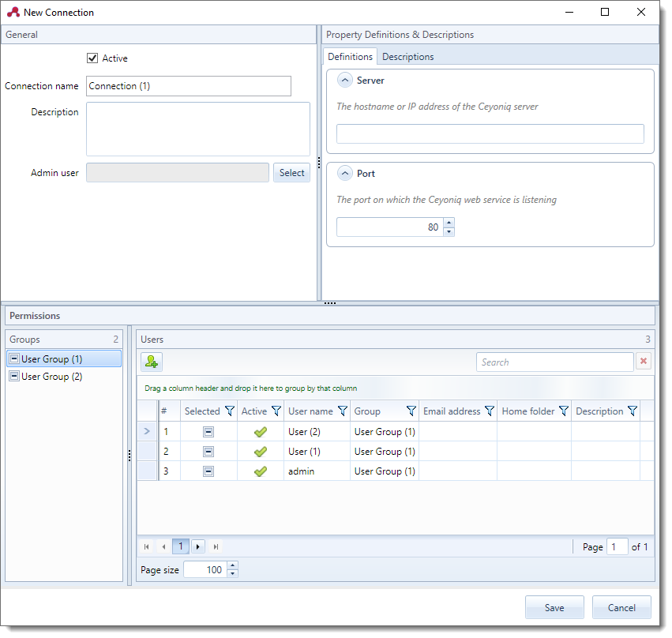
Task: Increase the Port value with up arrow
Action: click(x=449, y=223)
